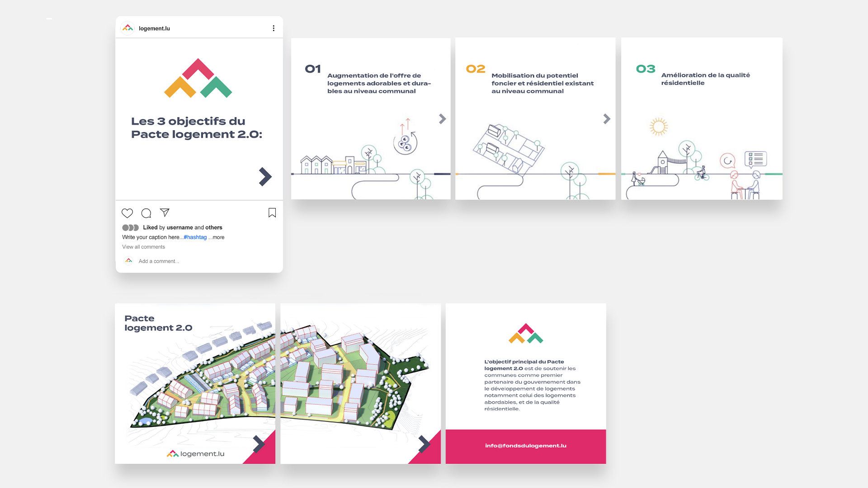Expand the caption with ...more
Screen dimensions: 868x488
pos(217,237)
